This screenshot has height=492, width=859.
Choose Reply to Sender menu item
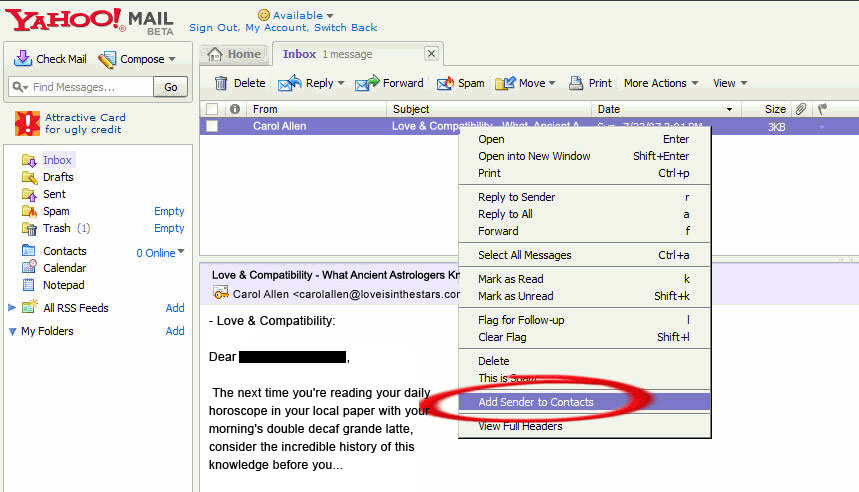[584, 197]
